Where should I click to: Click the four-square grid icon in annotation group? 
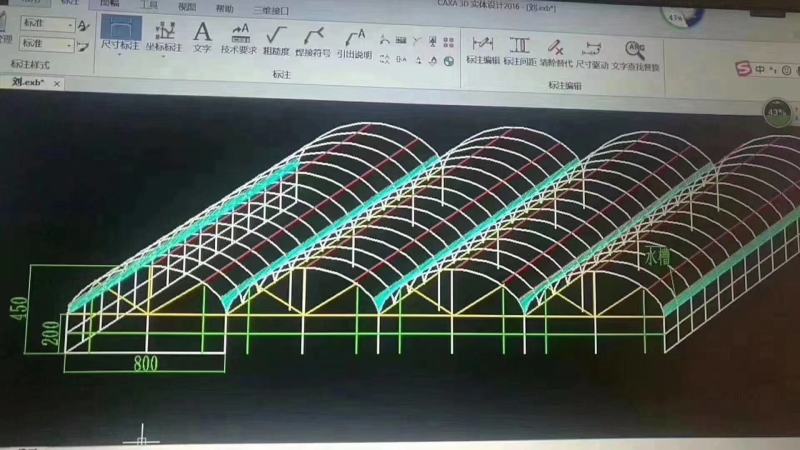point(448,42)
